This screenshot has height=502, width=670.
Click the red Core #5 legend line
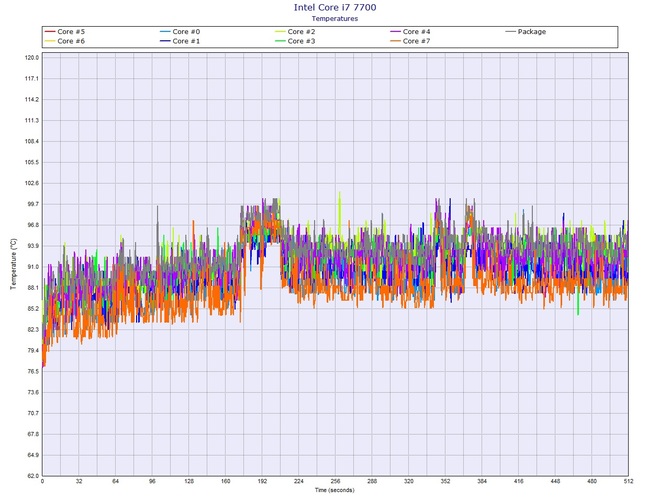click(50, 32)
